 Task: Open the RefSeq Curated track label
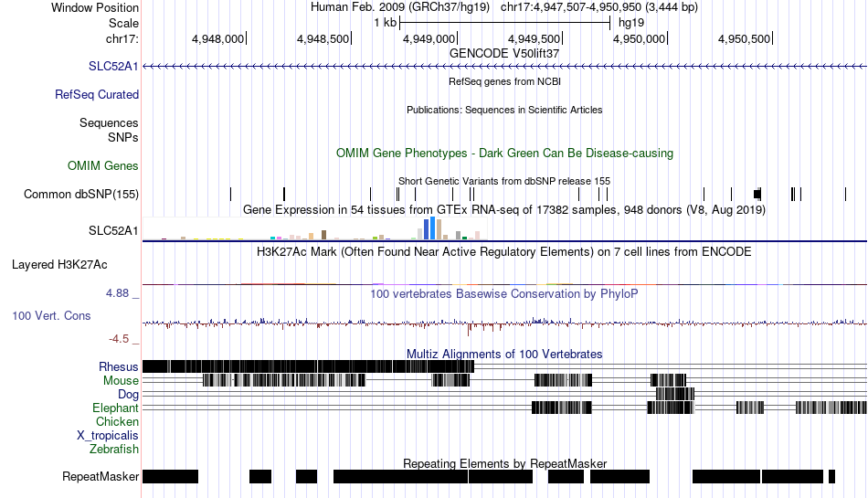pos(97,95)
